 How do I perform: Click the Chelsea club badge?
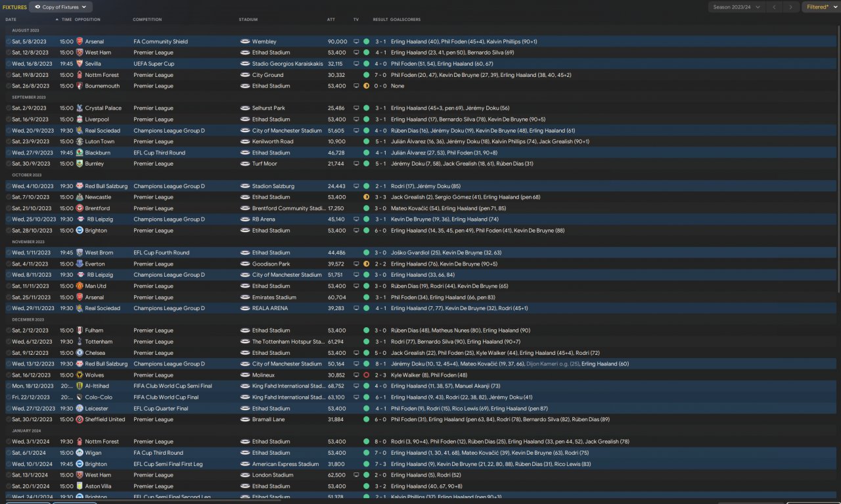[80, 353]
